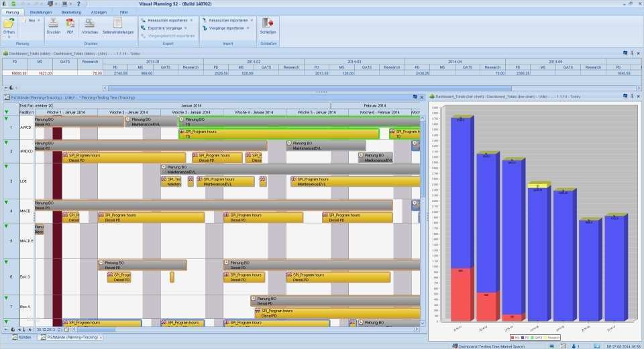Screen dimensions: 644x349
Task: Collapse the Box 3 row with its green arrow
Action: (6, 262)
